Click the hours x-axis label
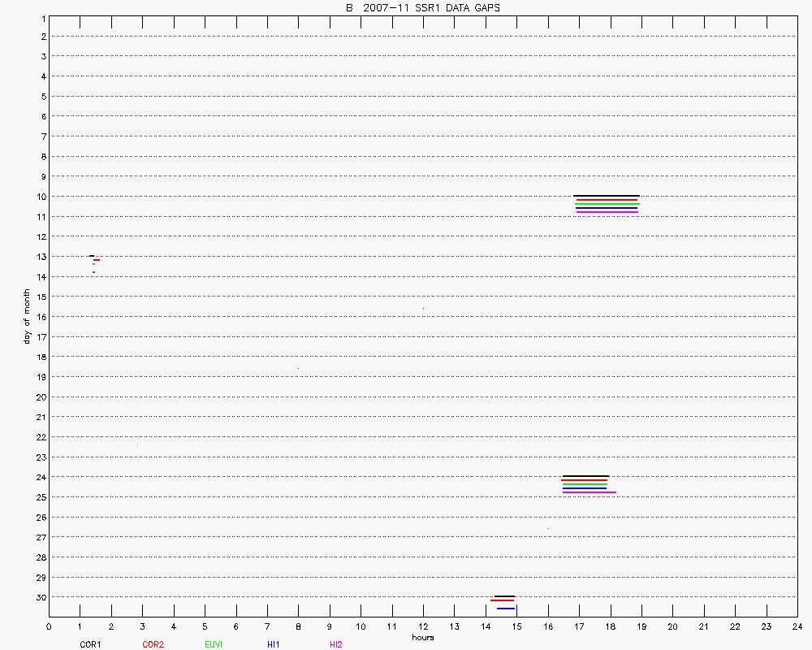This screenshot has height=650, width=812. 422,638
